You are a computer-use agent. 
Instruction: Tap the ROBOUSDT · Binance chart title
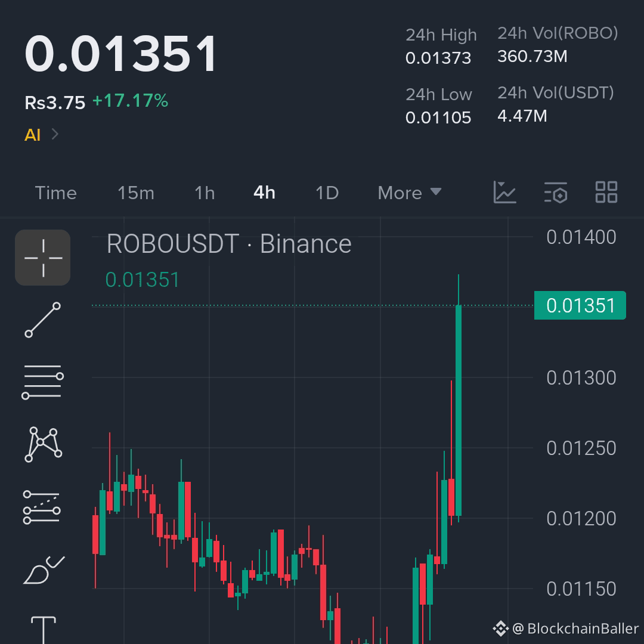point(229,244)
